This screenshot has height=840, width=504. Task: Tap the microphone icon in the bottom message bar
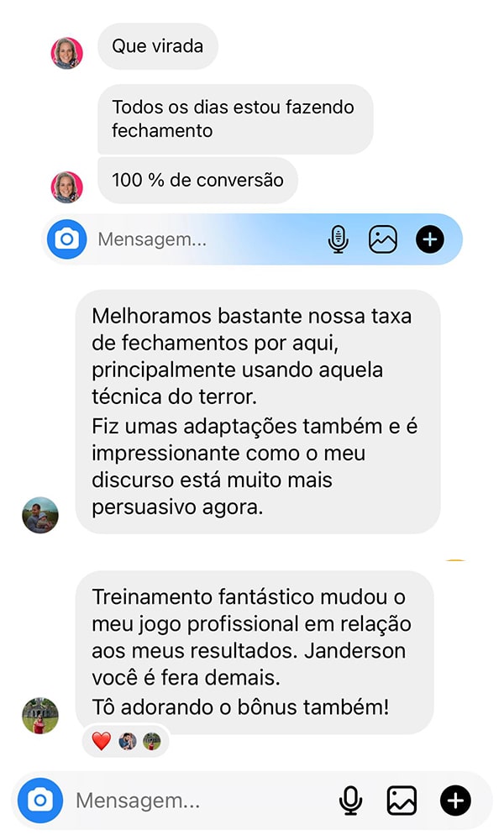(x=351, y=801)
